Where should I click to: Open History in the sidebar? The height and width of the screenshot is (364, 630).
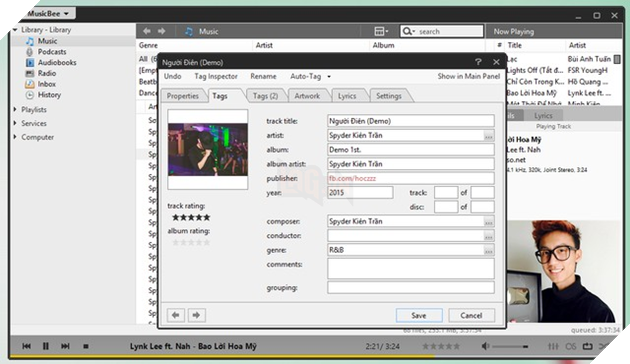49,95
